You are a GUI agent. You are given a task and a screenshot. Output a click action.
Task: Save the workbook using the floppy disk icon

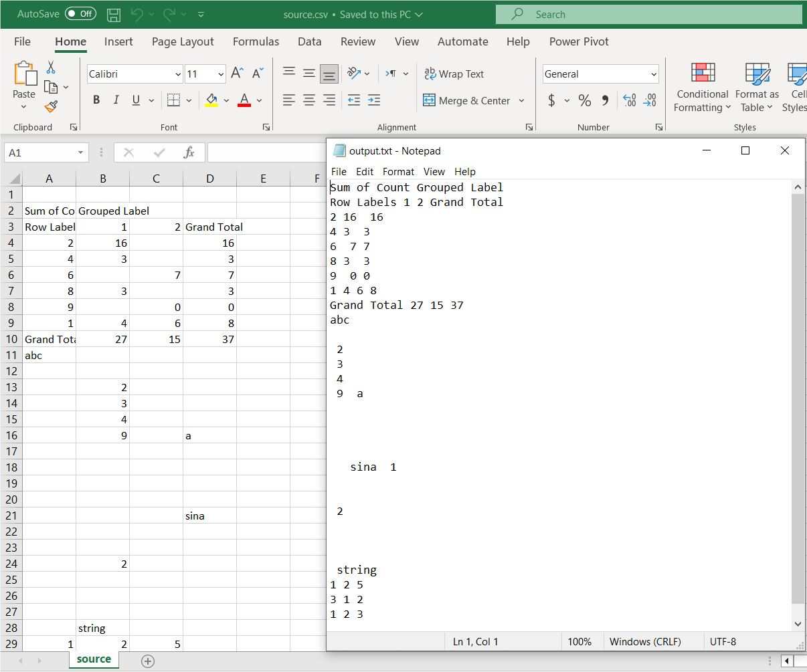[114, 14]
